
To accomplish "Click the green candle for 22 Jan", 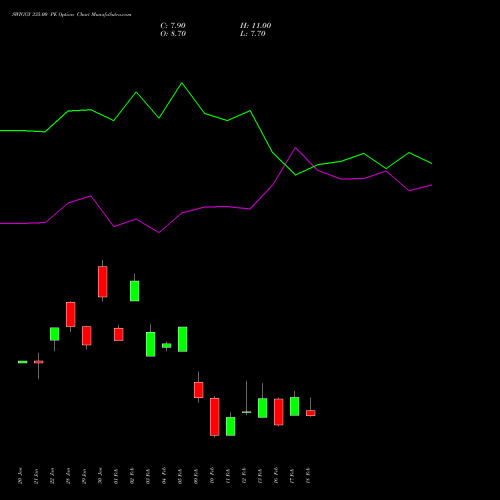I will pos(55,334).
